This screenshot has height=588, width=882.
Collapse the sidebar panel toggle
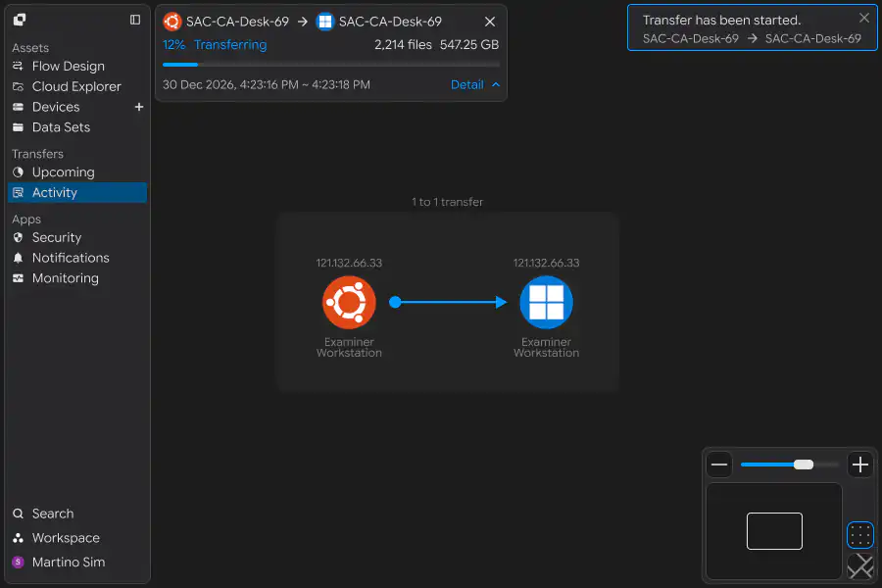pyautogui.click(x=135, y=20)
